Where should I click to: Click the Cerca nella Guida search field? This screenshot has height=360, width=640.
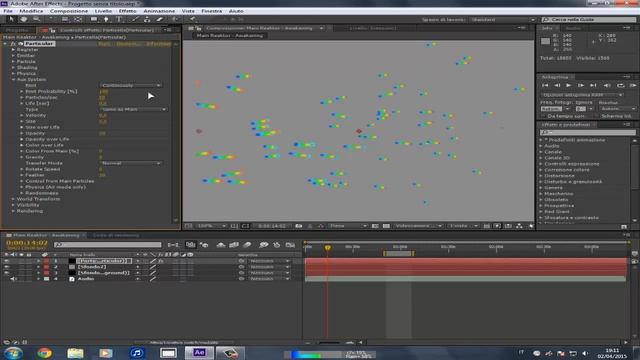click(x=589, y=20)
